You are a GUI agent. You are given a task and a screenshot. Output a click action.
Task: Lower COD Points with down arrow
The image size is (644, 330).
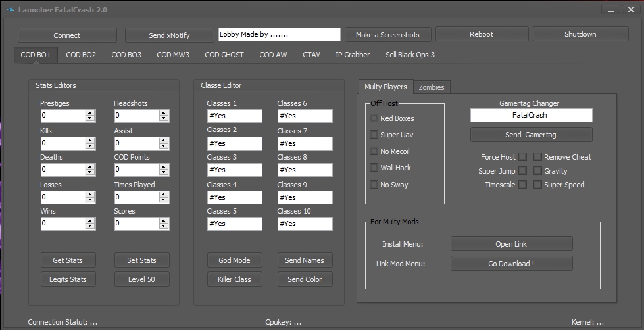164,172
